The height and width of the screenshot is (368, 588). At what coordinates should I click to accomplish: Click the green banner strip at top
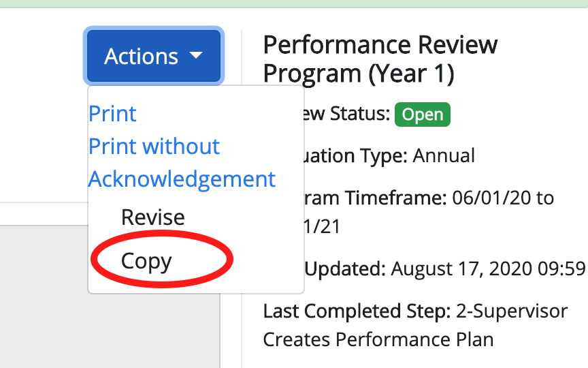coord(294,3)
